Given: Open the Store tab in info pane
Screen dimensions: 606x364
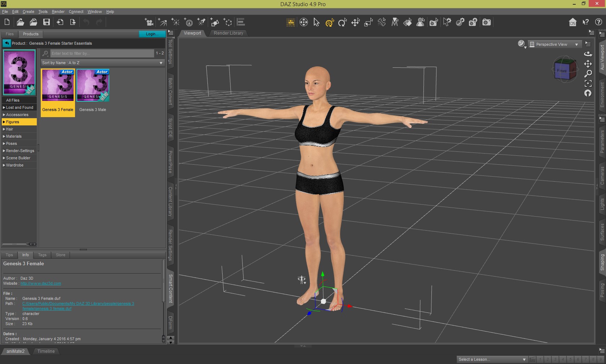Looking at the screenshot, I should tap(61, 255).
